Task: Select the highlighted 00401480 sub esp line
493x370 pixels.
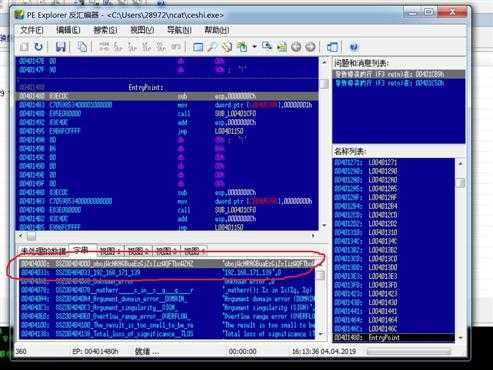Action: coord(167,96)
